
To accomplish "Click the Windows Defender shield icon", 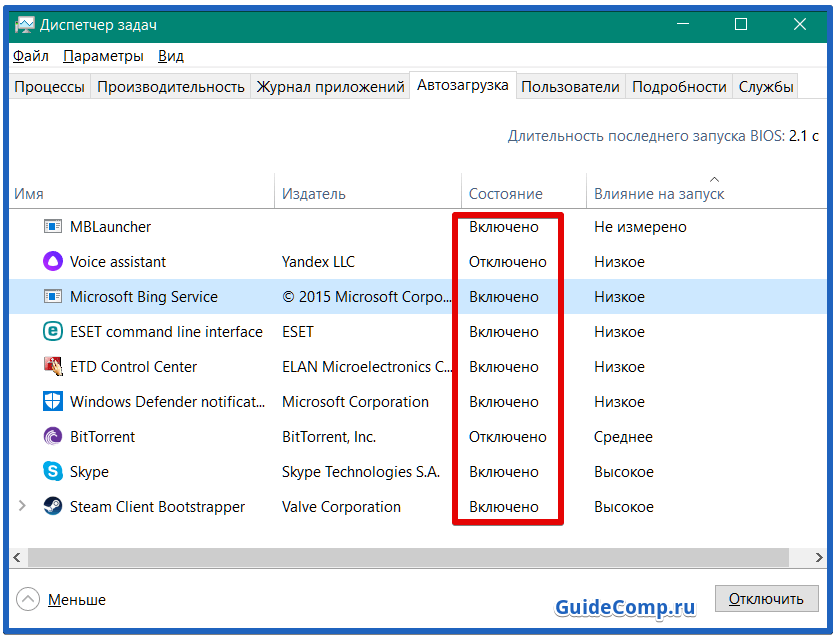I will pyautogui.click(x=53, y=402).
